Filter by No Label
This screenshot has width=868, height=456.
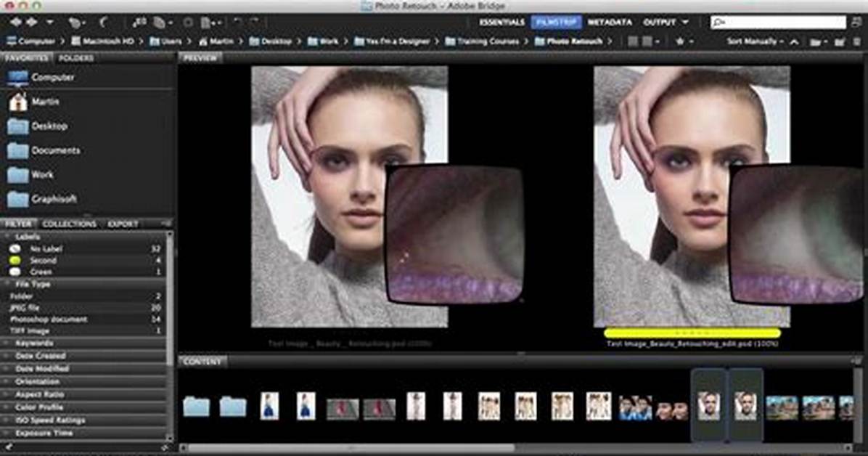pyautogui.click(x=84, y=249)
